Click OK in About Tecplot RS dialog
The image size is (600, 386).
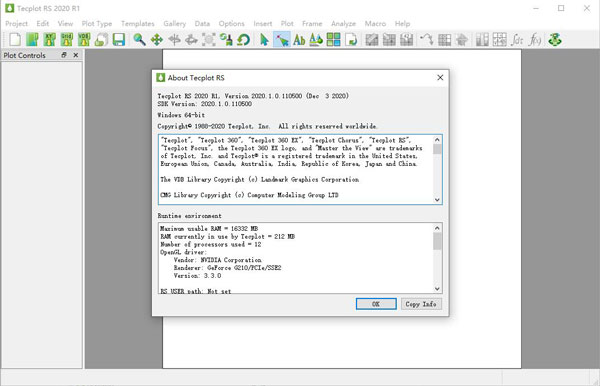[x=376, y=304]
